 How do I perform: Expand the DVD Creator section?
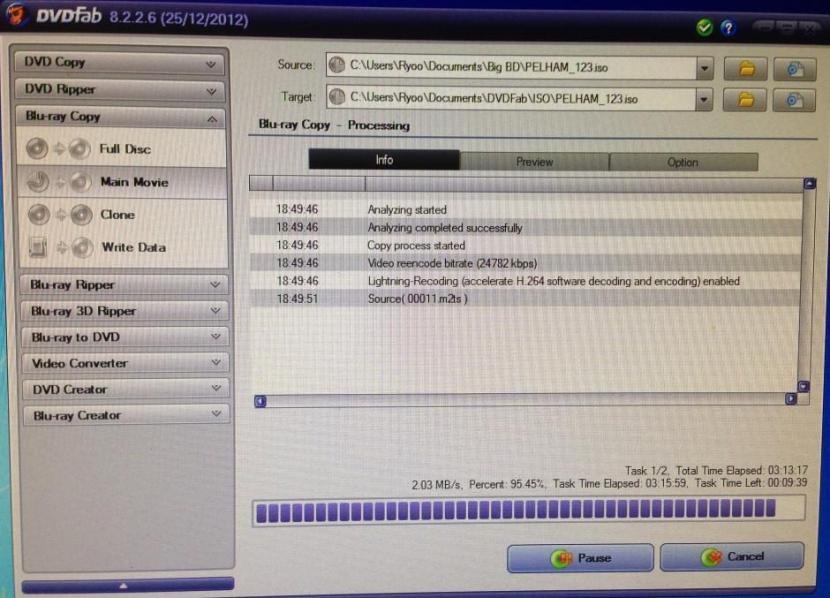[x=127, y=389]
